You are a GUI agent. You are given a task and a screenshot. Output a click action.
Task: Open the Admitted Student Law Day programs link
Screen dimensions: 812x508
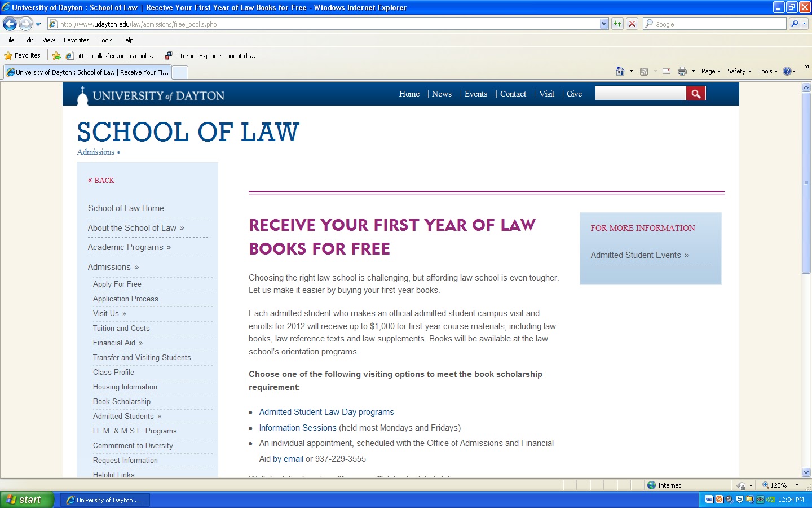tap(326, 412)
